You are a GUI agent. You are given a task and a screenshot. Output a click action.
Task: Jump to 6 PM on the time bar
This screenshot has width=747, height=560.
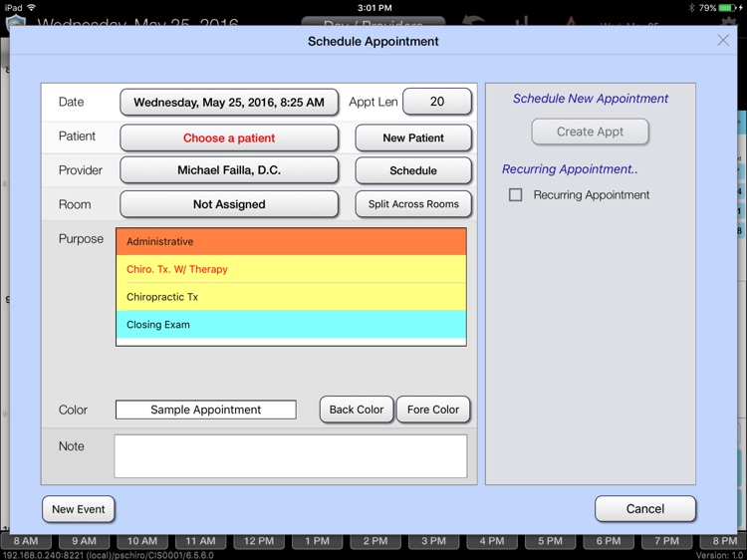[609, 541]
